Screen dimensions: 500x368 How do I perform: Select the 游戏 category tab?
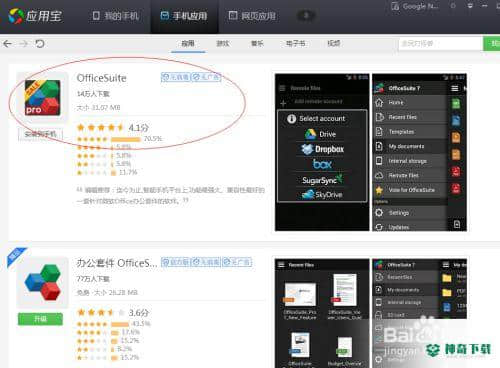tap(223, 43)
